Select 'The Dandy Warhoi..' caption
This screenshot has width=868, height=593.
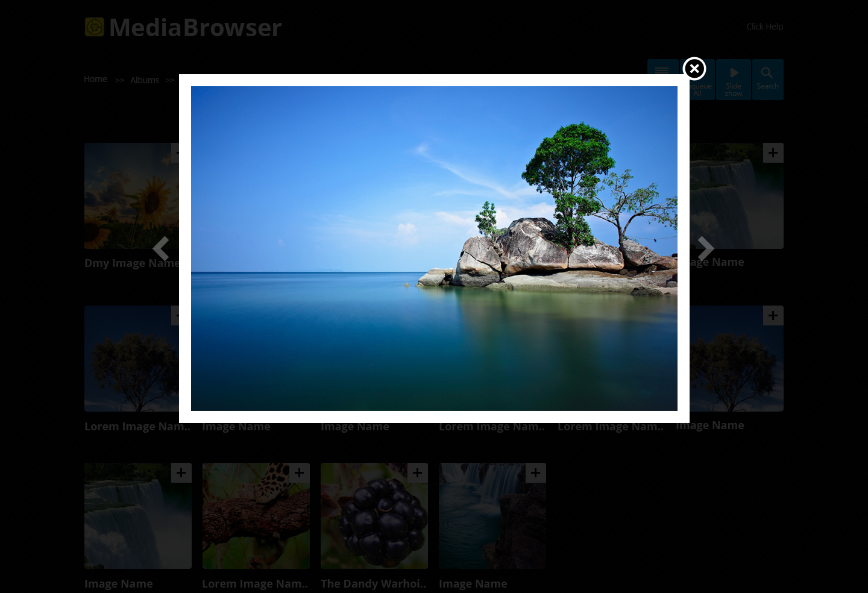tap(374, 583)
